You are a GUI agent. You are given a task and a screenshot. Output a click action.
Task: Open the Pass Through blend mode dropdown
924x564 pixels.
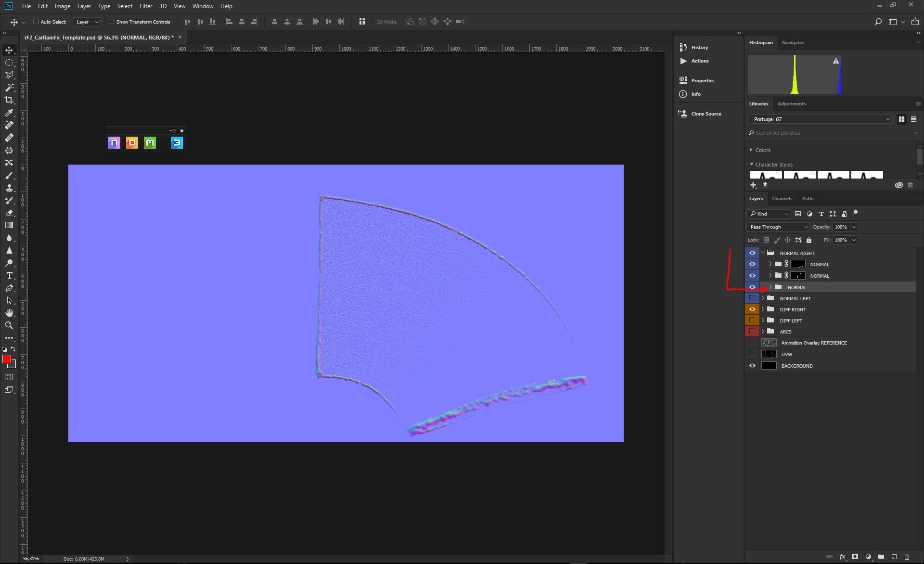(x=778, y=227)
